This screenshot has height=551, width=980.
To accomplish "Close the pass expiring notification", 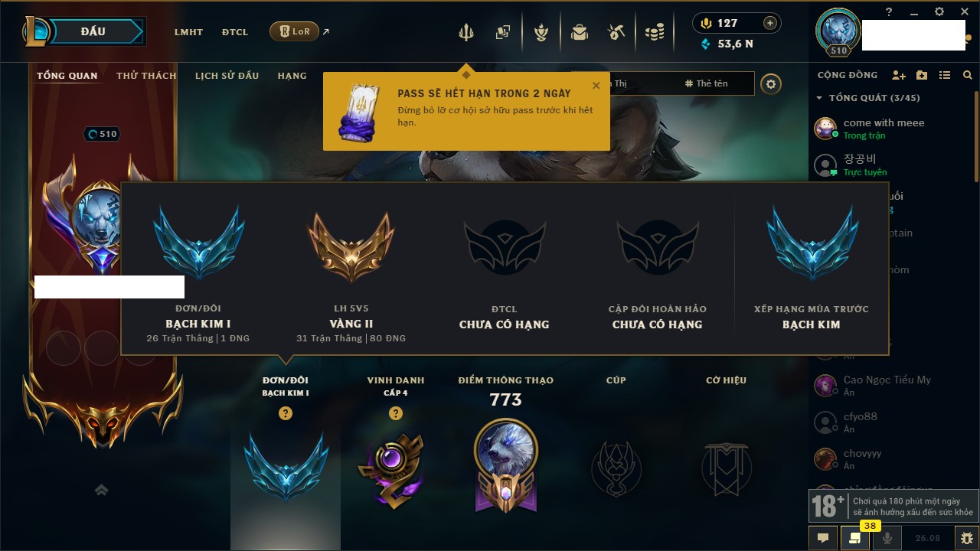I will coord(596,86).
